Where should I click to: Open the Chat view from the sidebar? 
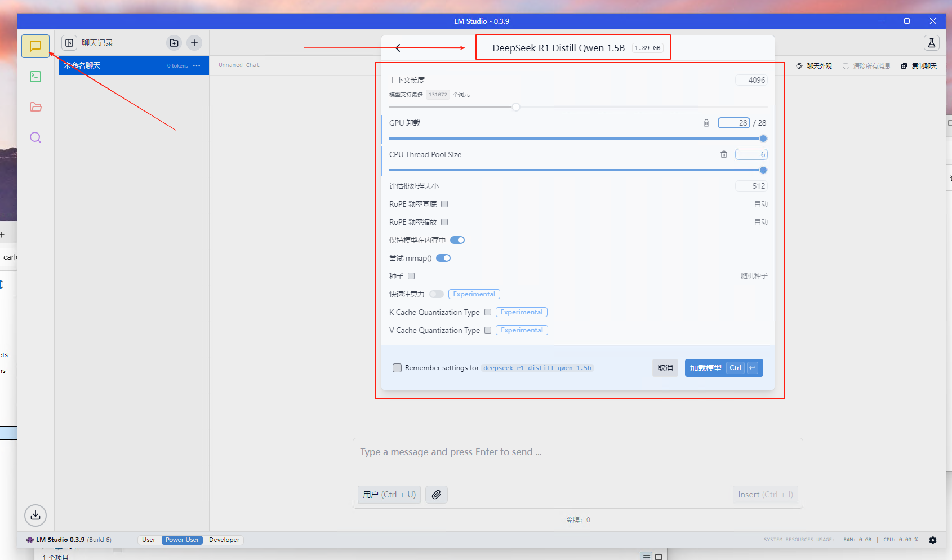click(35, 46)
